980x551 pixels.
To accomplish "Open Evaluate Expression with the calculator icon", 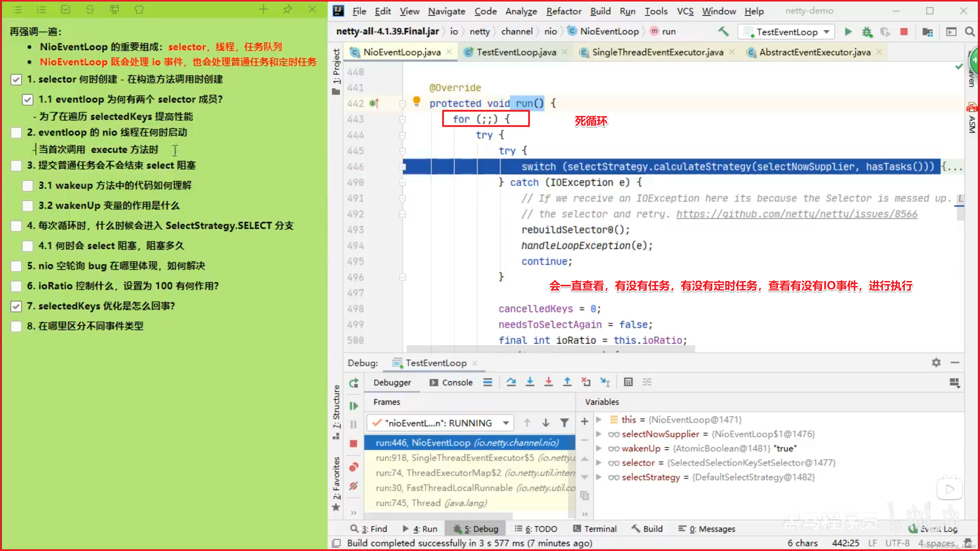I will [629, 382].
